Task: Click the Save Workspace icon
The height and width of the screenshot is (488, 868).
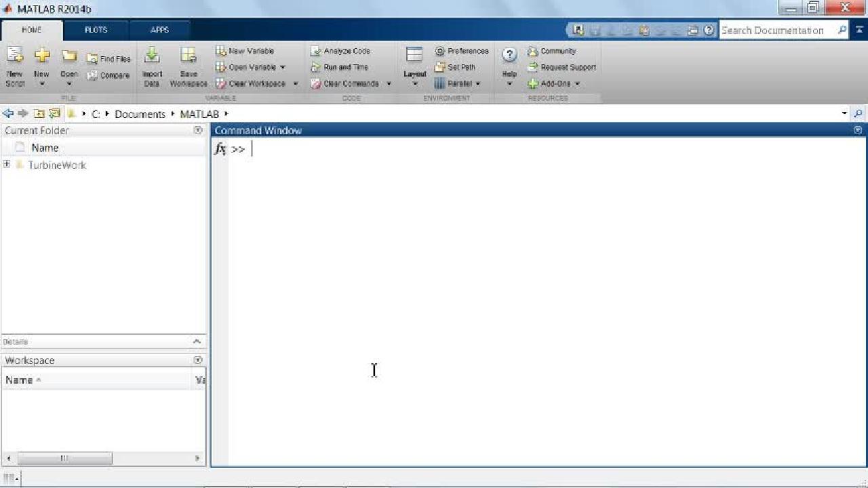Action: [x=188, y=57]
